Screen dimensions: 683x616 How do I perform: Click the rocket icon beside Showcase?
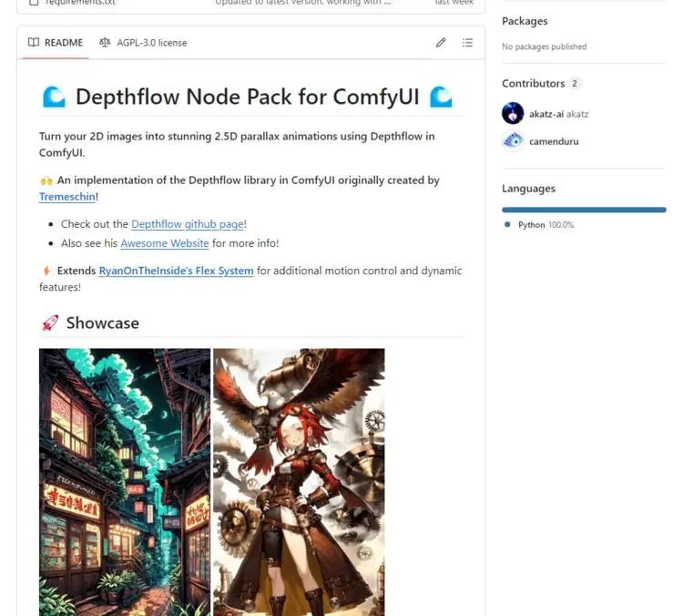[x=50, y=323]
